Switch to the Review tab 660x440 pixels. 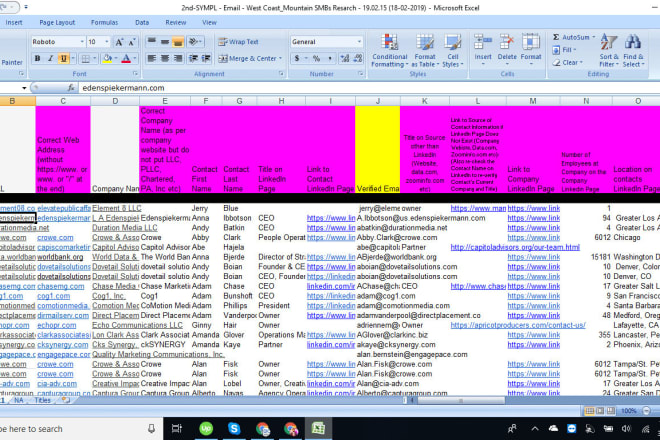click(x=176, y=22)
